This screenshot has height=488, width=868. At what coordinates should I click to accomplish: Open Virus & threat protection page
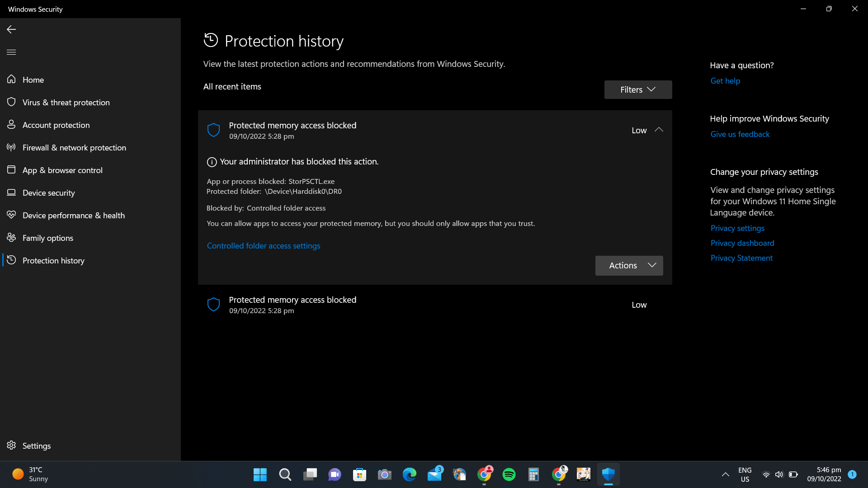66,103
